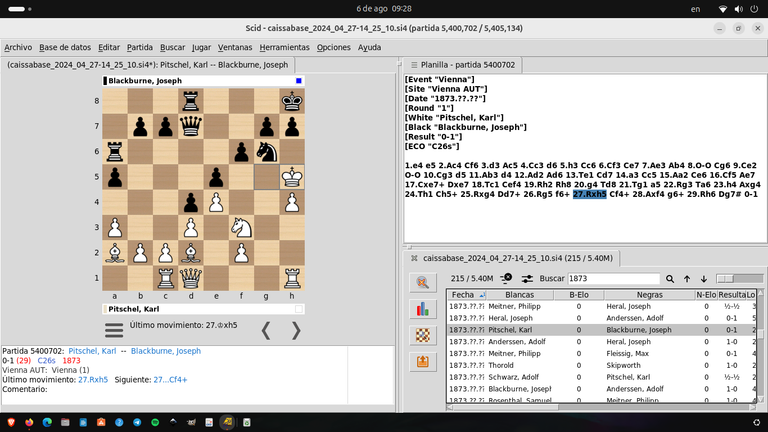Select the Schwarz, Adolf vs Pitschel, Karl row

(x=602, y=377)
